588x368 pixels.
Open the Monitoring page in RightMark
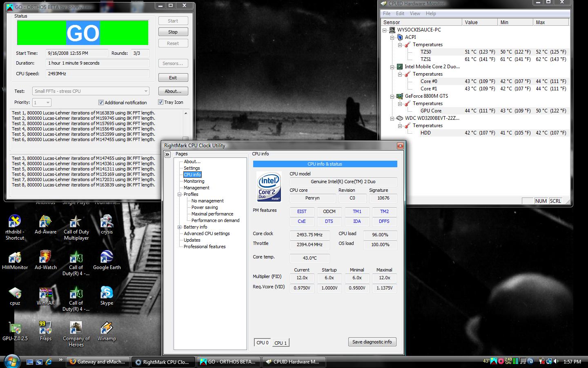(x=194, y=181)
